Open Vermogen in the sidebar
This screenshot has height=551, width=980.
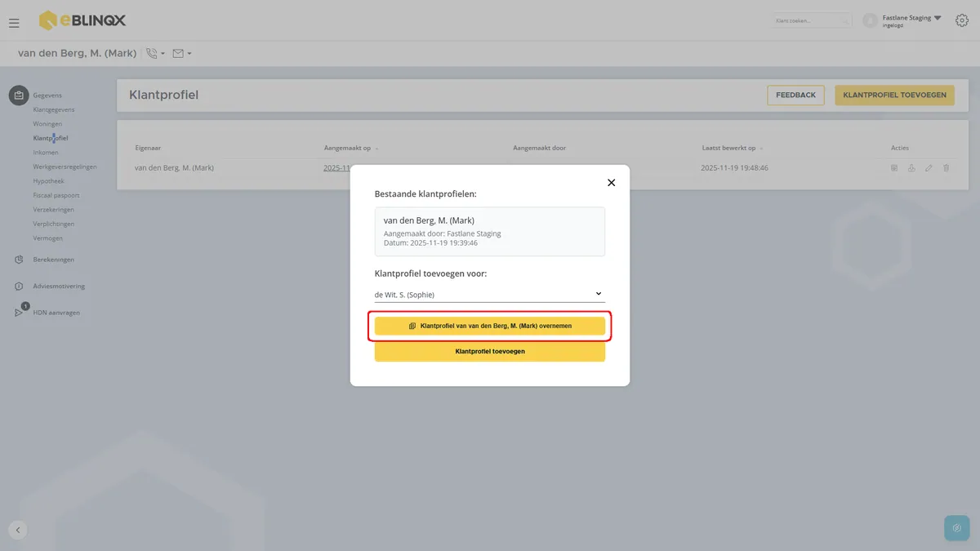[x=48, y=238]
